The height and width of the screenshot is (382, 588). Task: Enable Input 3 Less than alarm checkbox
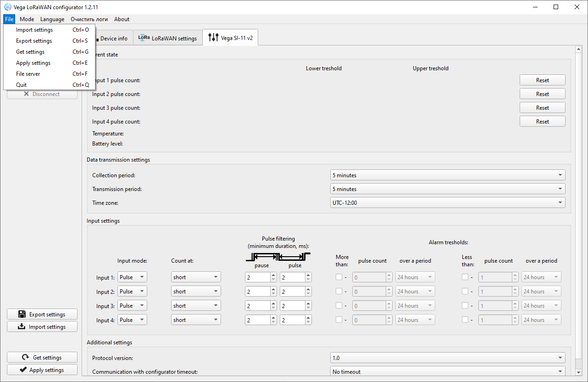[x=465, y=306]
